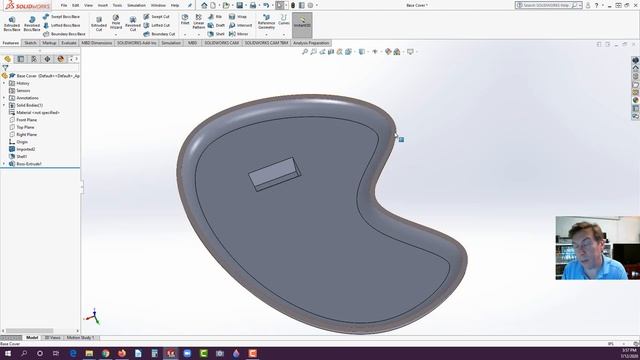Select the Linear Pattern tool
Image resolution: width=640 pixels, height=360 pixels.
[198, 22]
